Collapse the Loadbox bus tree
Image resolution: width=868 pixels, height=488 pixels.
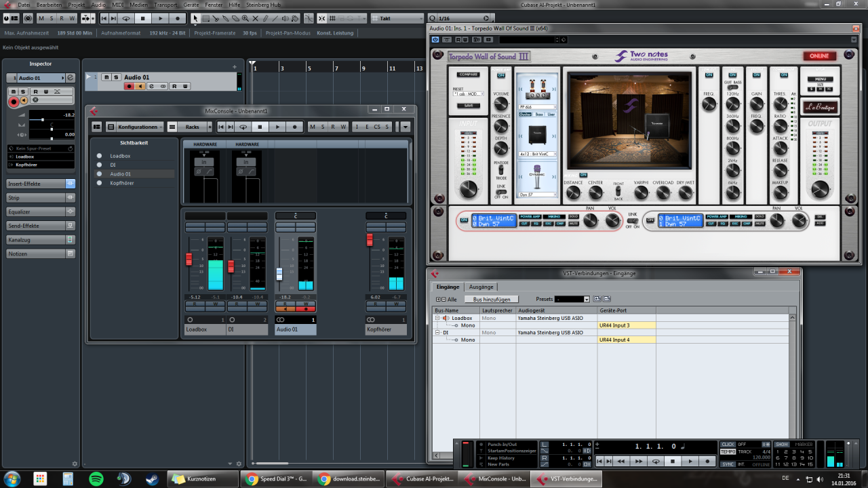click(x=437, y=318)
